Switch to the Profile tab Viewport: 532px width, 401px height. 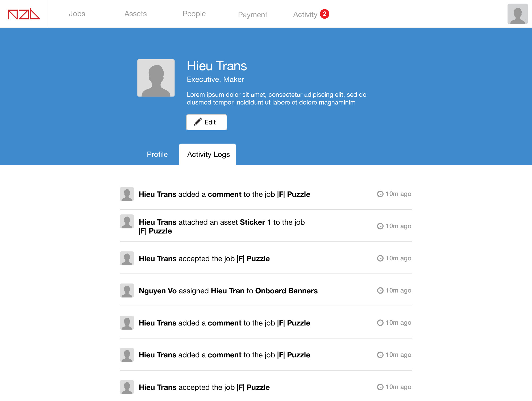point(157,154)
